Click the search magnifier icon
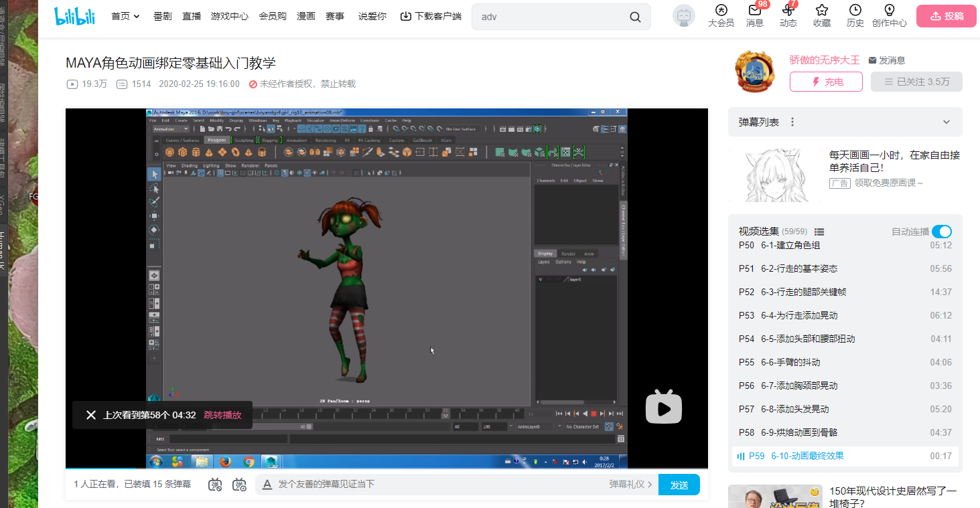The width and height of the screenshot is (980, 508). 635,17
